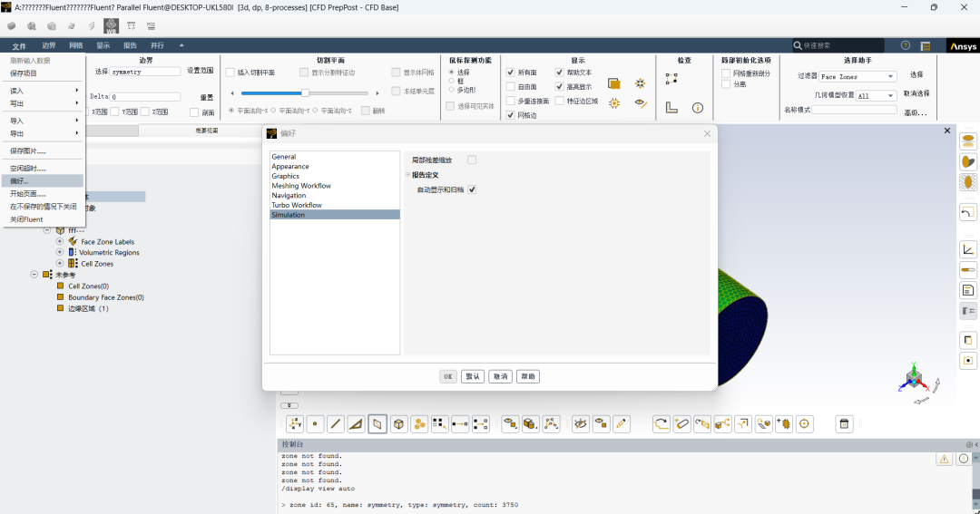Click the console warning triangle icon
The height and width of the screenshot is (514, 980).
pyautogui.click(x=944, y=459)
